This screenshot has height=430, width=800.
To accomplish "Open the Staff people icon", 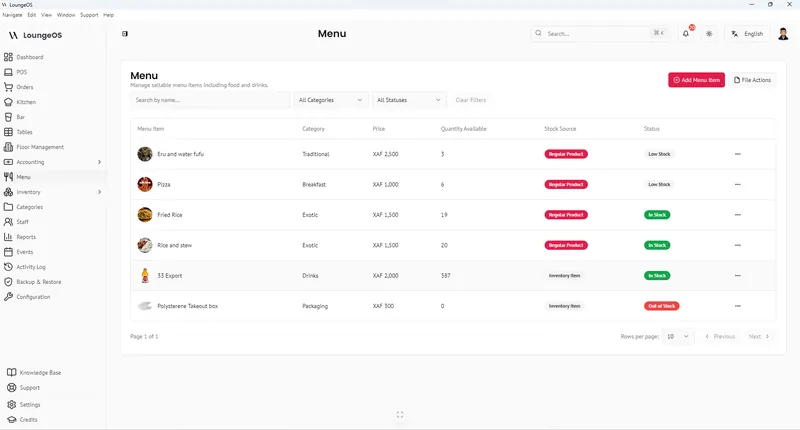I will 8,222.
